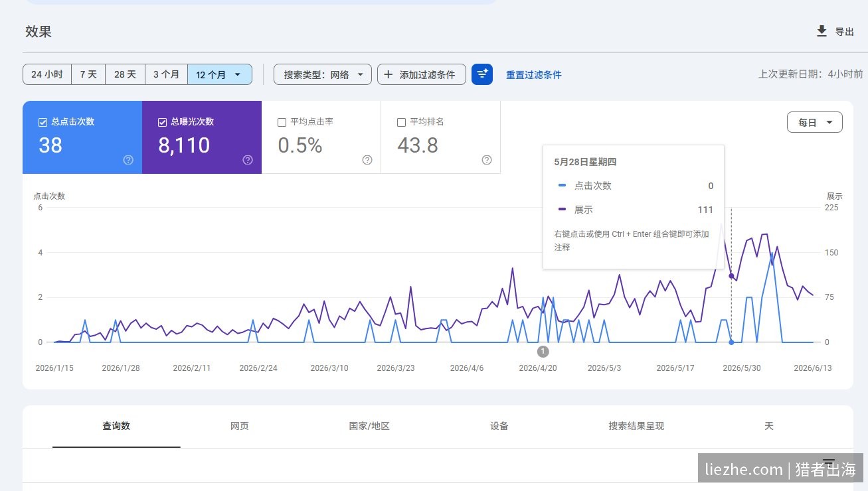
Task: Click help icon on total impressions card
Action: point(248,160)
